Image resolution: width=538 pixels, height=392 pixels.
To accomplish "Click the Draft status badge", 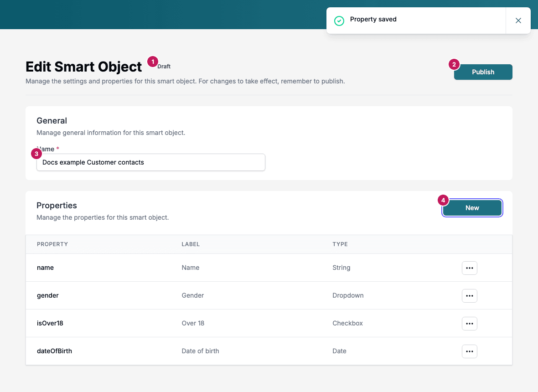I will point(164,67).
